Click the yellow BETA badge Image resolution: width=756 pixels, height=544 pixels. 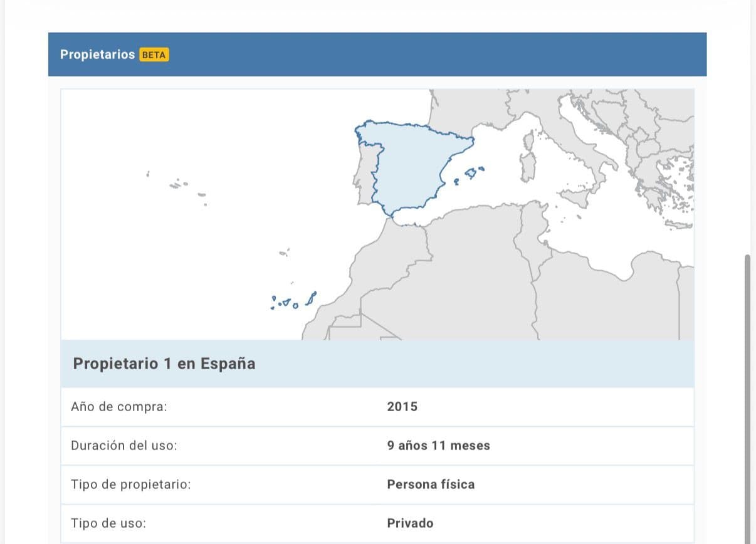click(x=154, y=55)
